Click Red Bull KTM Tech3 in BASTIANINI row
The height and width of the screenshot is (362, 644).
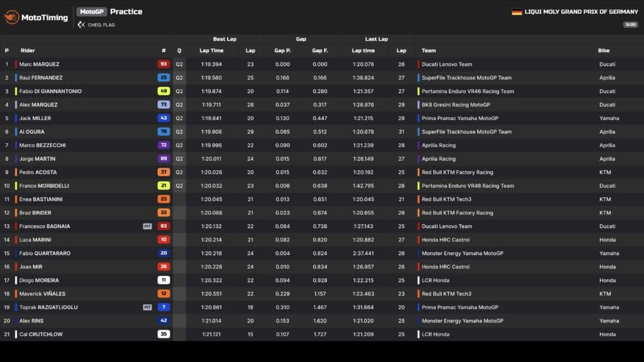tap(447, 199)
